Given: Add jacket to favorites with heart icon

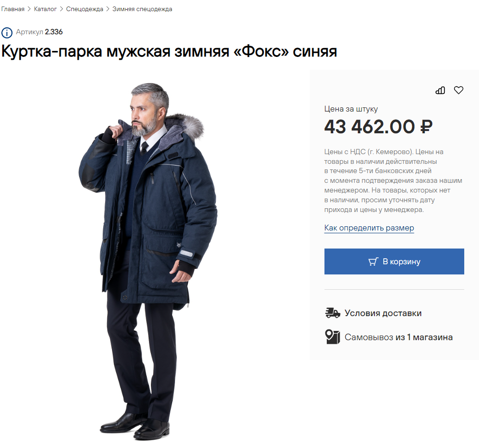Looking at the screenshot, I should coord(458,90).
